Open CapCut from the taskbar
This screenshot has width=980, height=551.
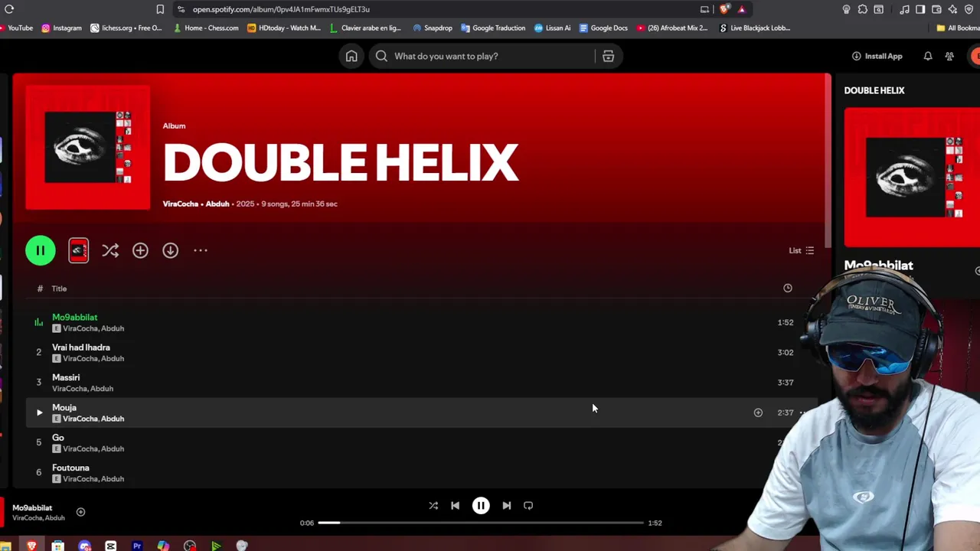pos(111,546)
